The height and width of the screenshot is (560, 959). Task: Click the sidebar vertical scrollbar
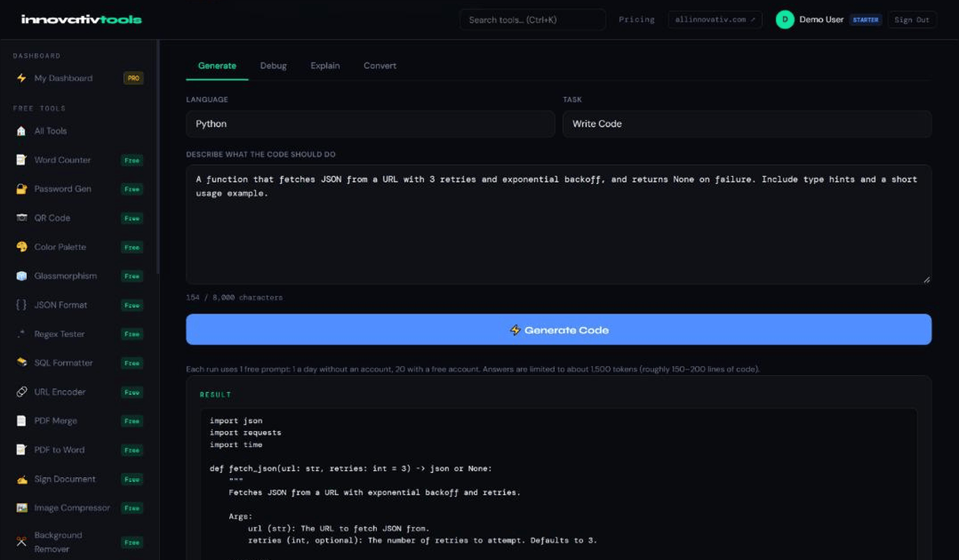point(158,158)
